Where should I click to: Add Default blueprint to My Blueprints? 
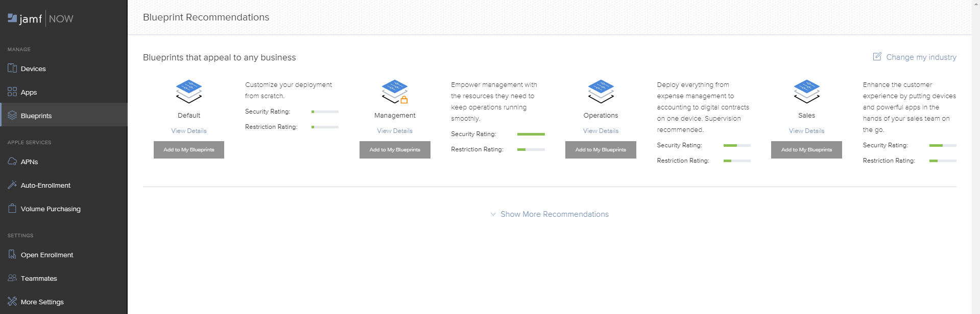click(x=189, y=150)
